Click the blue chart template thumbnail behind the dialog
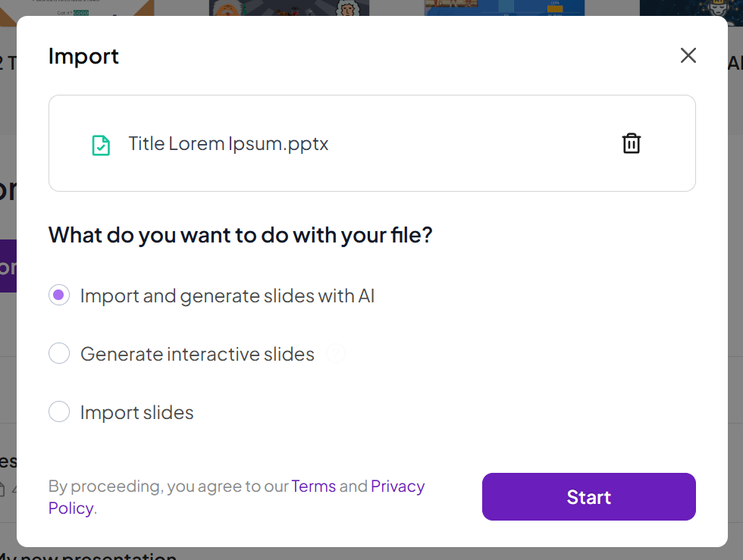743x560 pixels. 503,8
